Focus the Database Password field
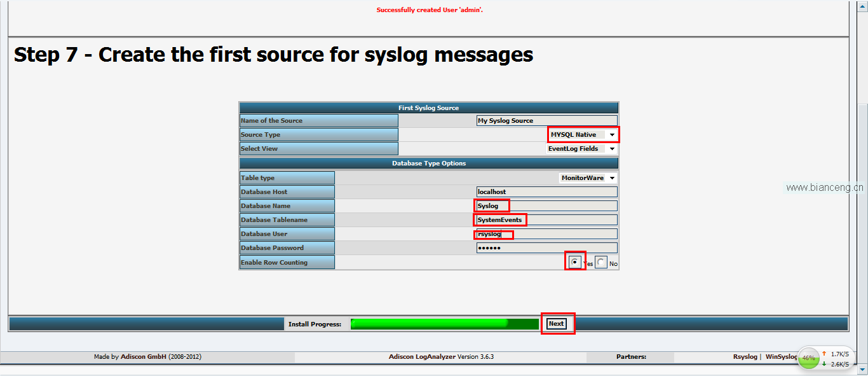Viewport: 868px width, 376px height. click(546, 248)
